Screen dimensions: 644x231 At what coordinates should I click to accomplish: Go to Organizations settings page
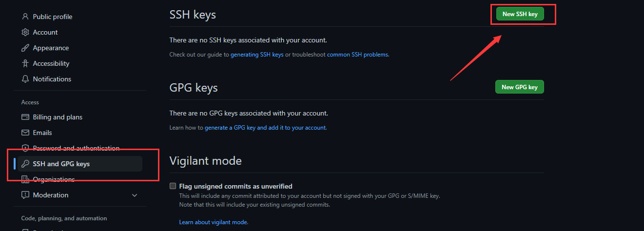tap(54, 179)
